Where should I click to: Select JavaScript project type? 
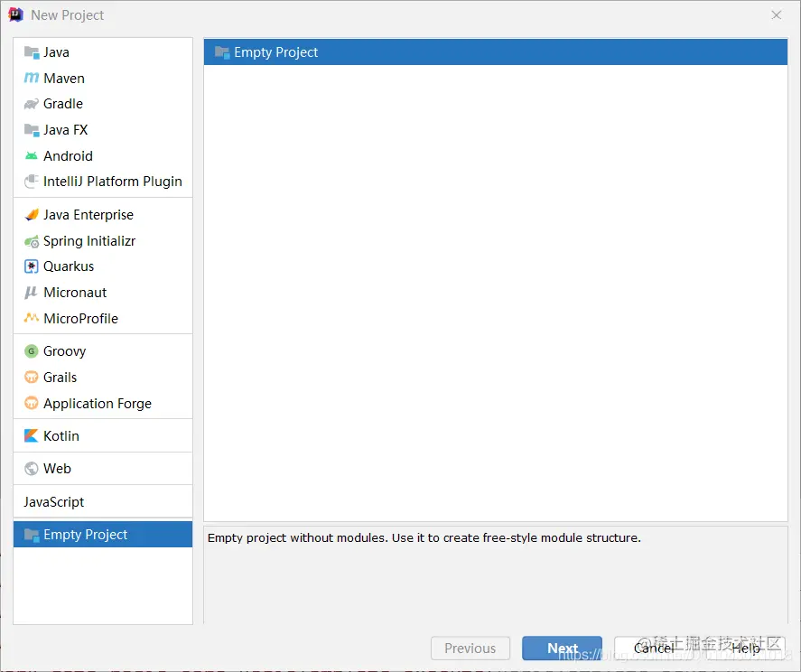tap(103, 502)
